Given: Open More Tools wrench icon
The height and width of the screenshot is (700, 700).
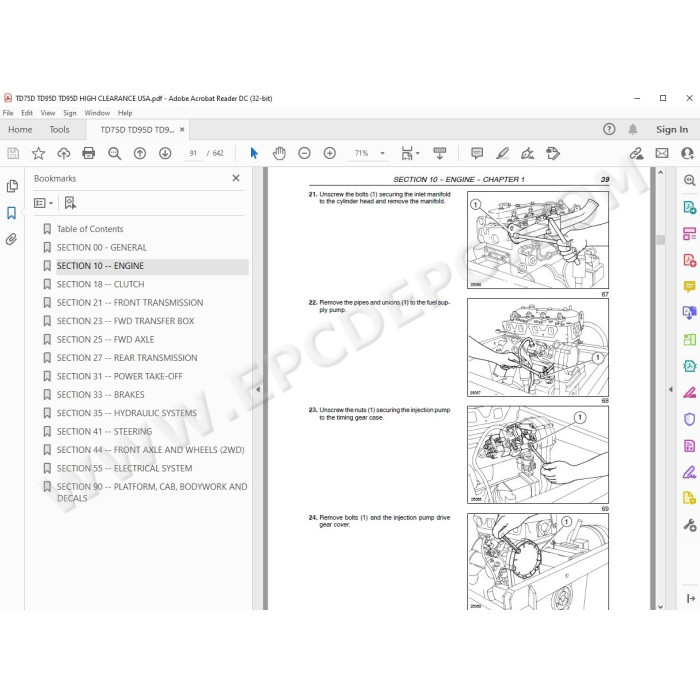Looking at the screenshot, I should coord(689,525).
